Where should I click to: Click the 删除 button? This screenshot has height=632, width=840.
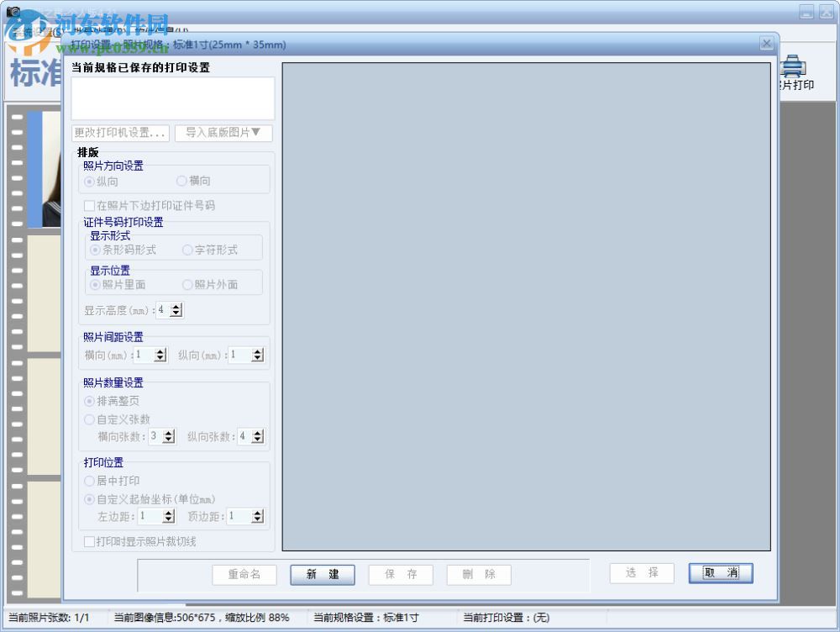point(479,575)
